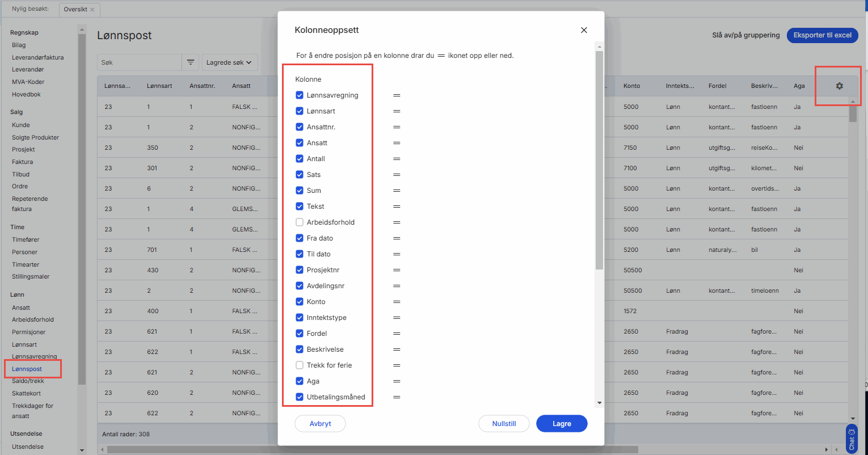
Task: Open the Chat widget
Action: [x=851, y=439]
